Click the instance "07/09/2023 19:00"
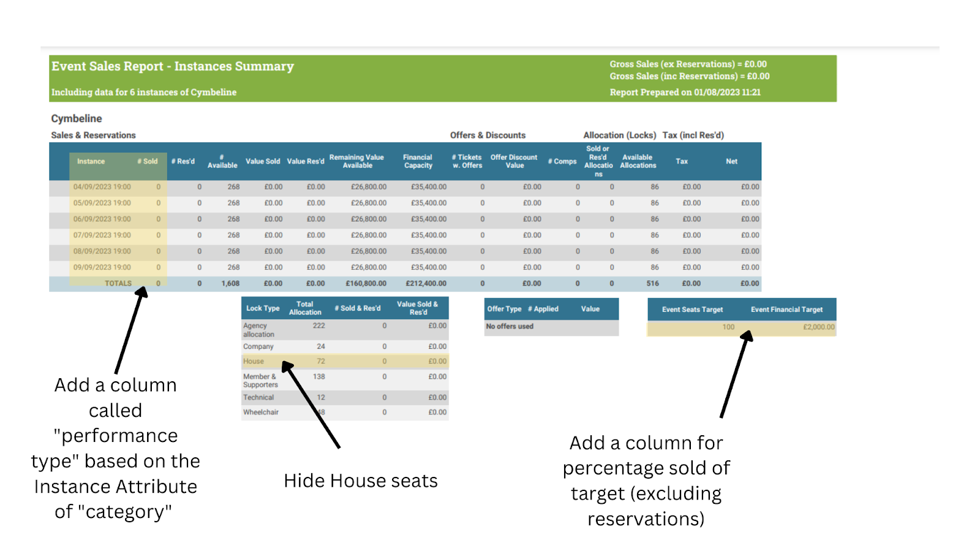The height and width of the screenshot is (548, 980). click(x=102, y=235)
